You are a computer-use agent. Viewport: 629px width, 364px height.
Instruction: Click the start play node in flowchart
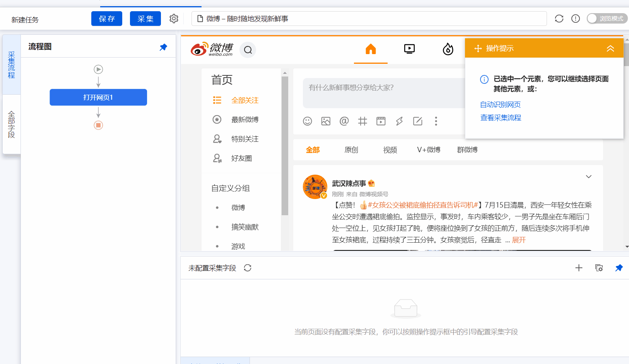tap(98, 69)
